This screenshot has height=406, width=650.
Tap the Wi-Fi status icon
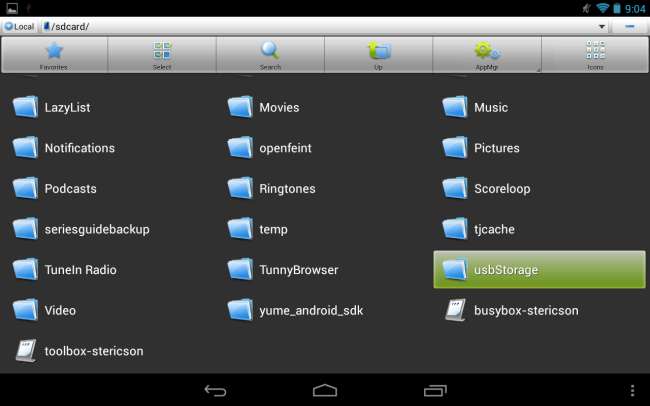602,8
